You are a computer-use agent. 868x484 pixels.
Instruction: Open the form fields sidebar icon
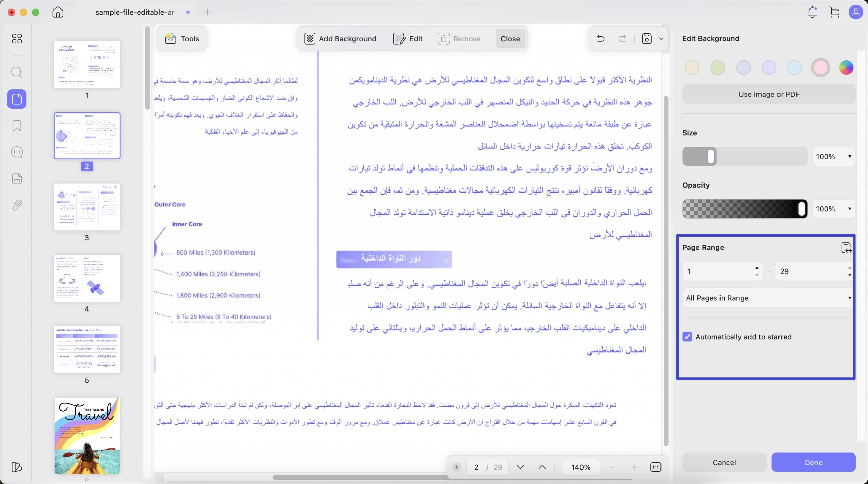[x=17, y=179]
